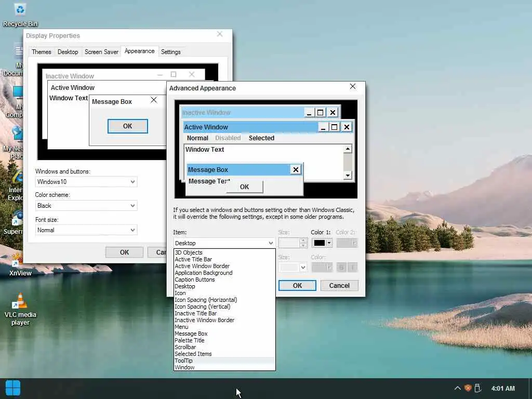Choose Window from item list
Viewport: 532px width, 399px height.
224,367
